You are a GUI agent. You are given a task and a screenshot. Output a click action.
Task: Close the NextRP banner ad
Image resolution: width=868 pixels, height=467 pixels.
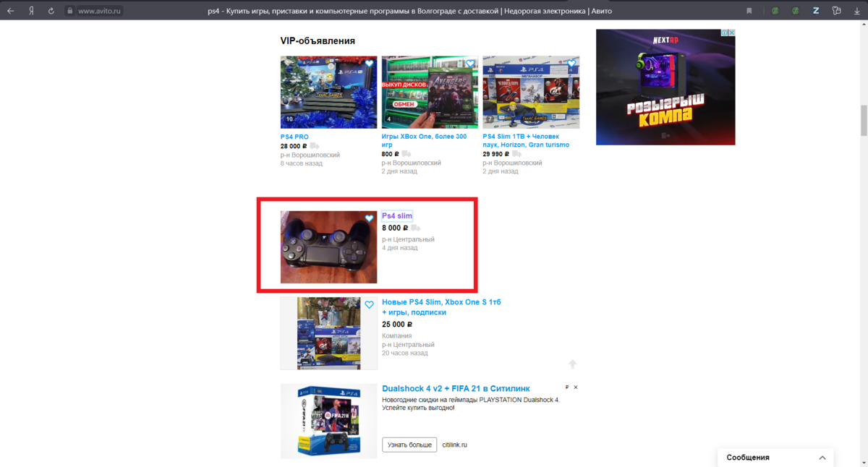click(x=731, y=33)
